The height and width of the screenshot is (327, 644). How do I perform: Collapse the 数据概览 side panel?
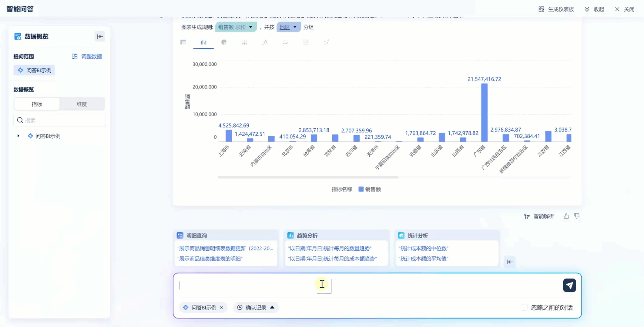100,37
